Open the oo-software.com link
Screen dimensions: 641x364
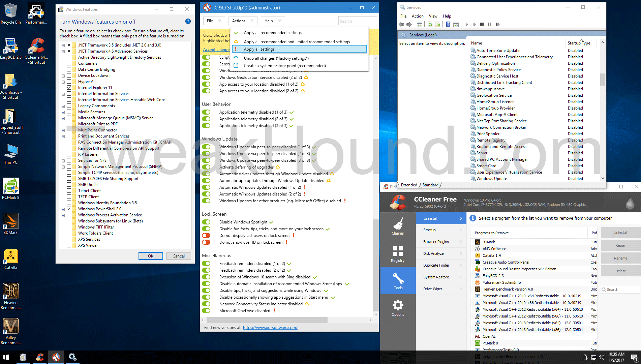[270, 328]
